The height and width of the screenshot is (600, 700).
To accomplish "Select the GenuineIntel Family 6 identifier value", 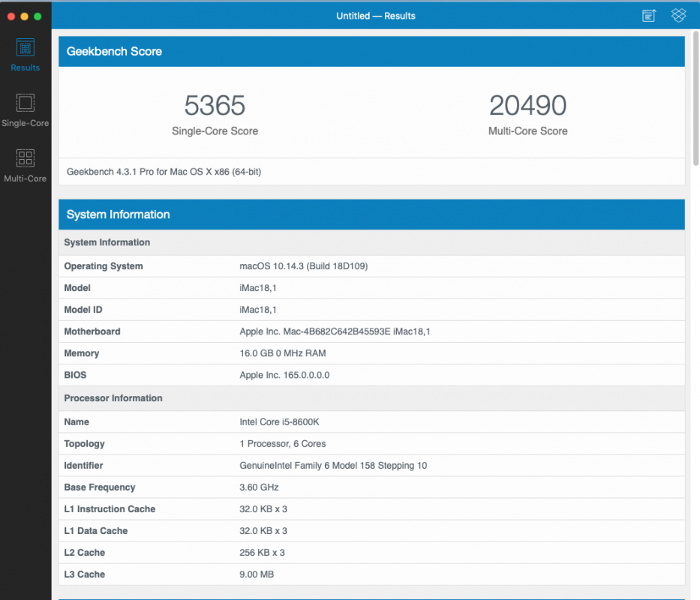I will 333,466.
